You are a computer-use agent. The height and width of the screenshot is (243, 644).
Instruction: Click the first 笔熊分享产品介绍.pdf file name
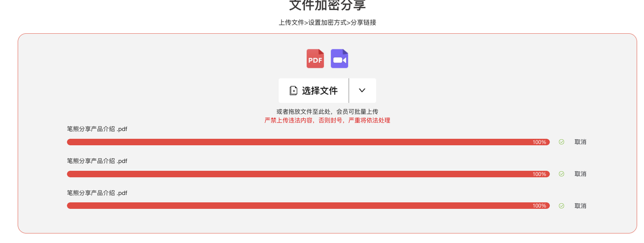[97, 129]
